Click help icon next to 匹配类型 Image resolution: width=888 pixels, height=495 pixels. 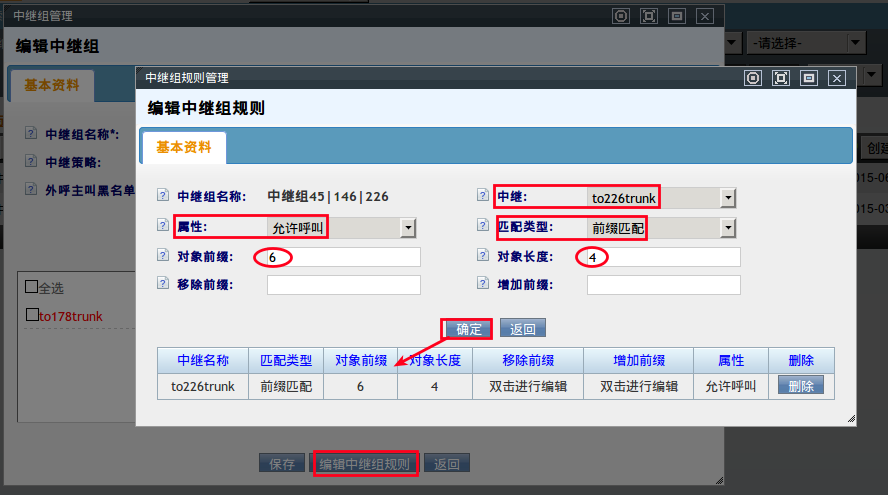485,227
